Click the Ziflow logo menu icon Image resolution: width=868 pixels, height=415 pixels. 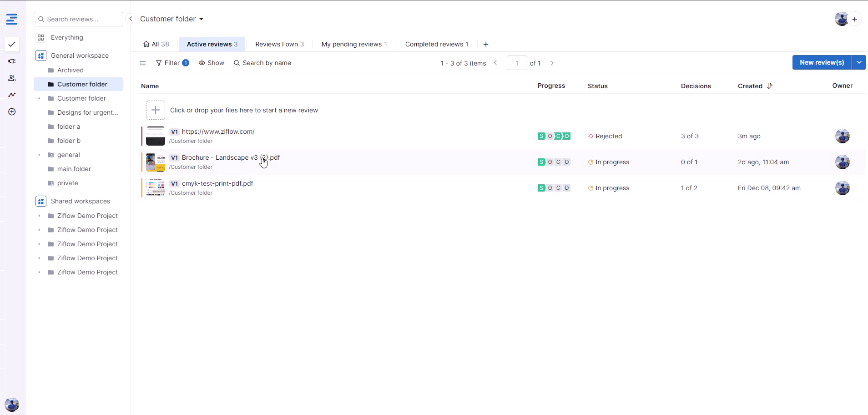click(x=12, y=19)
